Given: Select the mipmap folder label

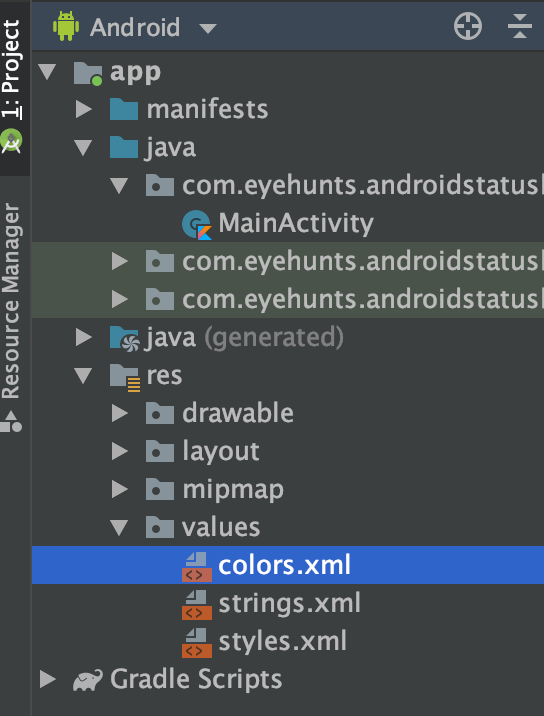Looking at the screenshot, I should 233,490.
